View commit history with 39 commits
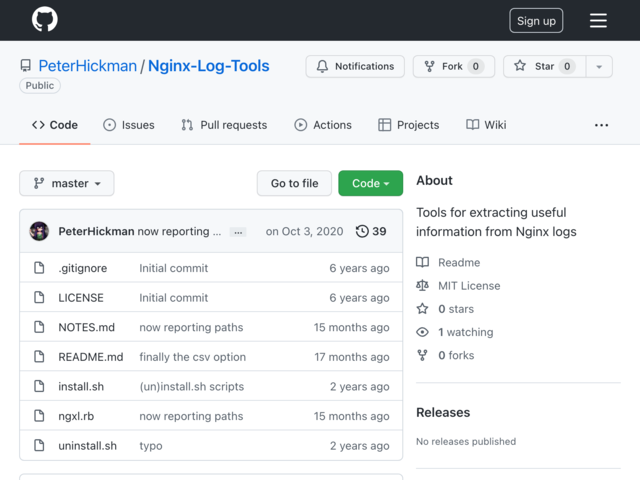The image size is (640, 480). (371, 231)
